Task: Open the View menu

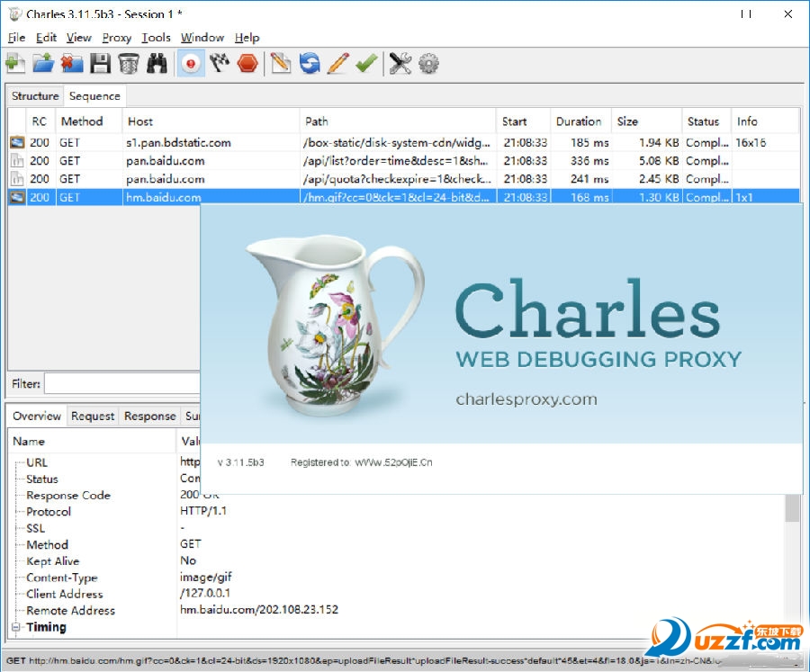Action: click(x=78, y=38)
